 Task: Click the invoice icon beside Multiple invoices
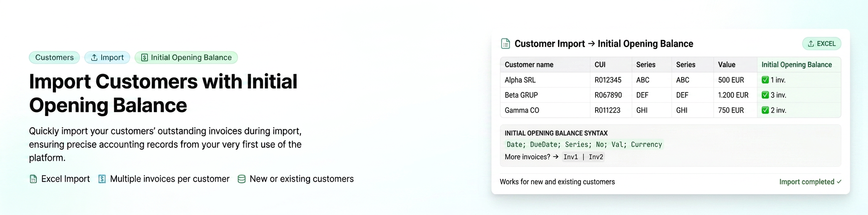click(102, 179)
